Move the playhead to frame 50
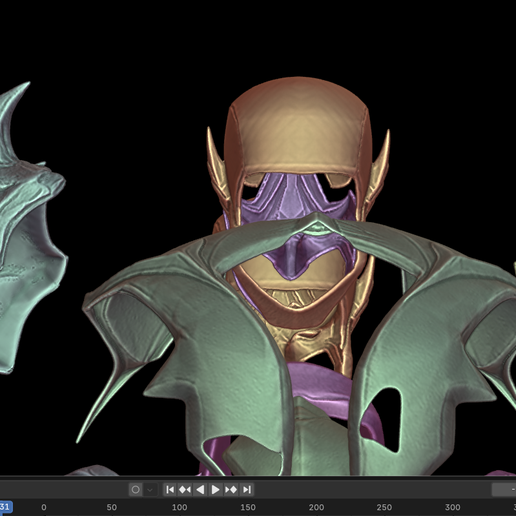Screen dimensions: 516x516 [x=112, y=508]
